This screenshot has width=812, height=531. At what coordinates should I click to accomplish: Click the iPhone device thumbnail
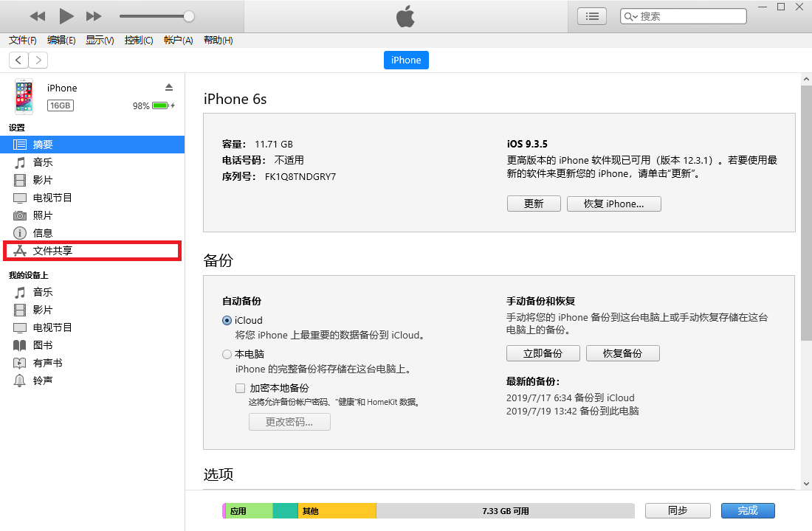pos(24,97)
